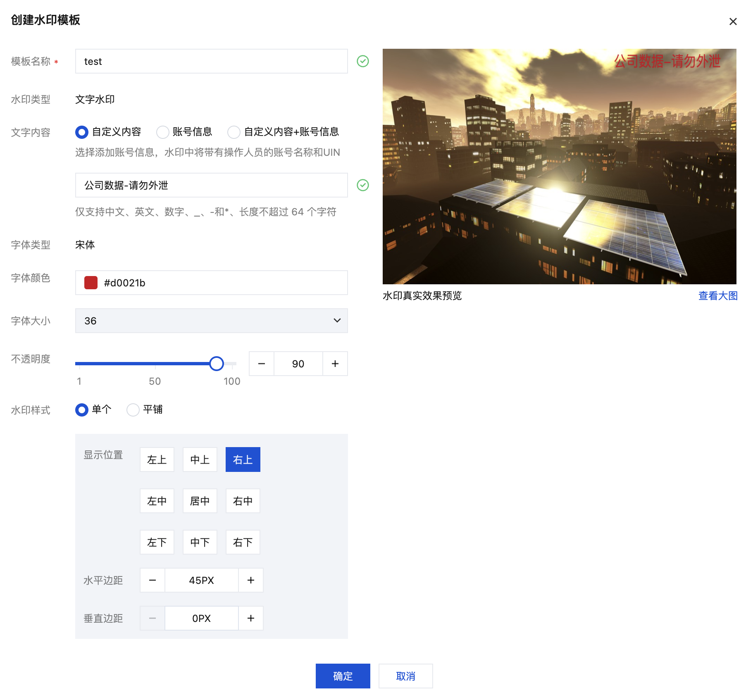Image resolution: width=753 pixels, height=700 pixels.
Task: Set display position to 左上
Action: click(x=157, y=460)
